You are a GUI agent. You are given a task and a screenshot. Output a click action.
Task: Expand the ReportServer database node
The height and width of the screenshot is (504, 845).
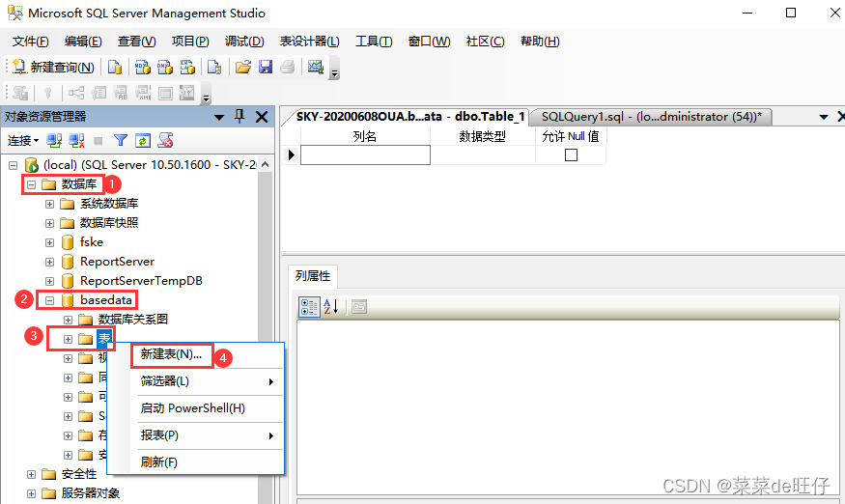49,263
